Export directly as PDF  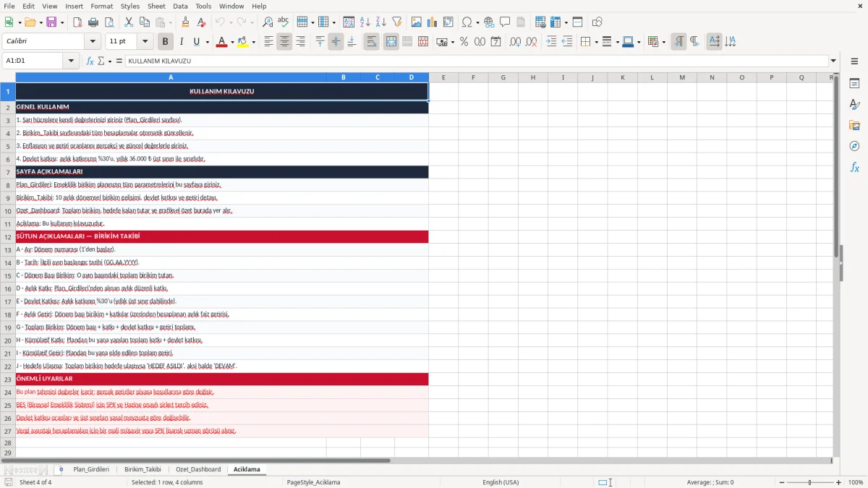[x=77, y=22]
